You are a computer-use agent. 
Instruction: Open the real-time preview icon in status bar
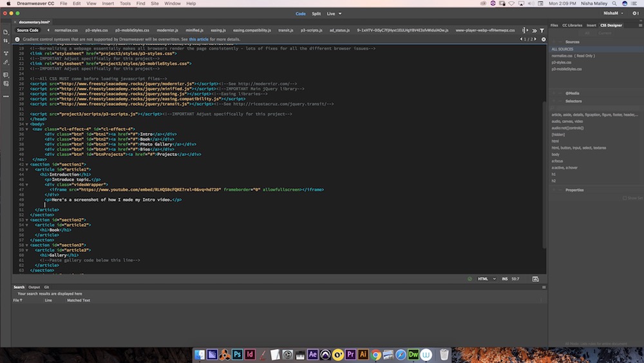click(536, 279)
